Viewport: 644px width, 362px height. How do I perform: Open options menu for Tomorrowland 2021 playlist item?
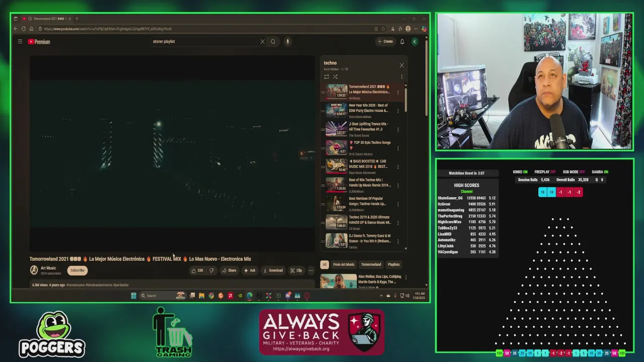pyautogui.click(x=398, y=92)
